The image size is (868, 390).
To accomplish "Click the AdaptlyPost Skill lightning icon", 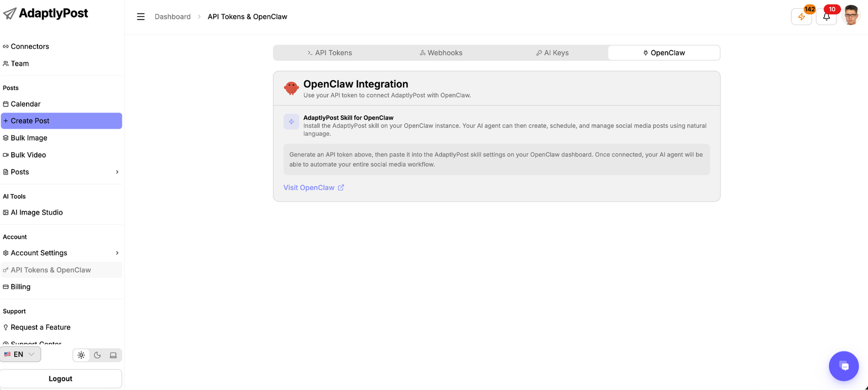I will 291,122.
